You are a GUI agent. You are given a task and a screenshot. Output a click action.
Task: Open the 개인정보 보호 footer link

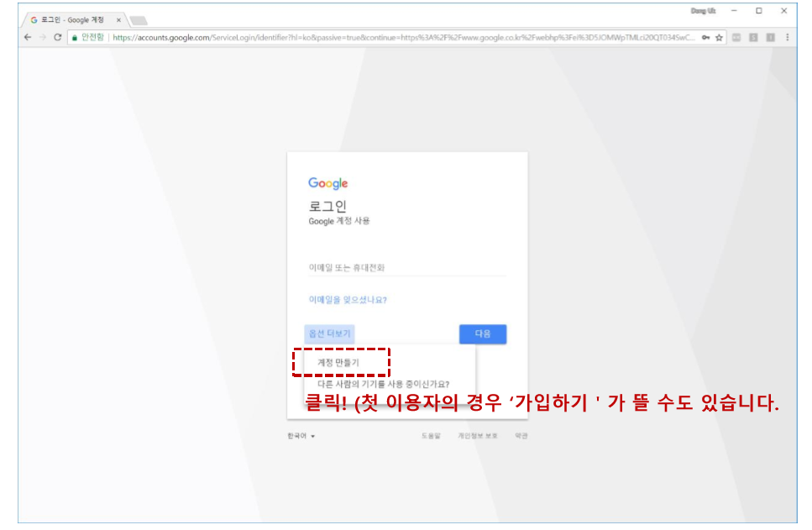[478, 436]
